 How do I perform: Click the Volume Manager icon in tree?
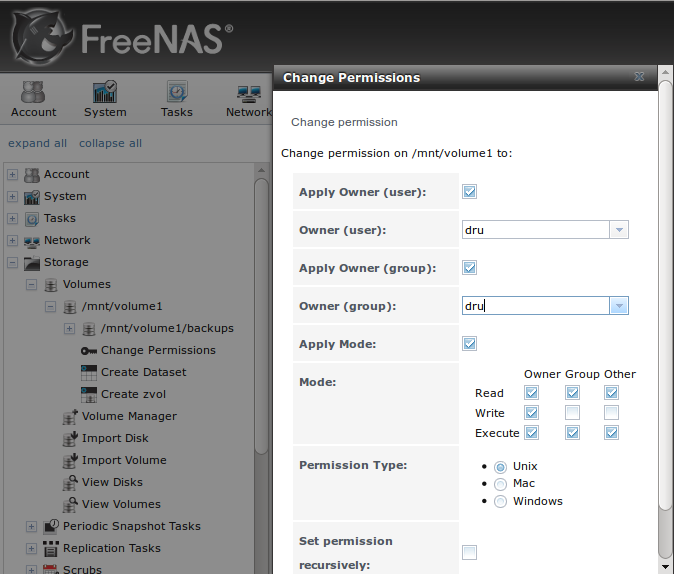click(70, 417)
